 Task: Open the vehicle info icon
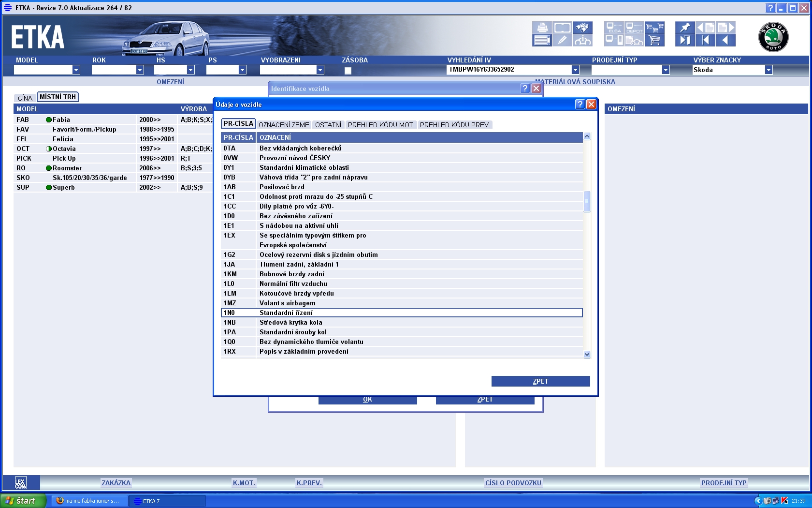click(582, 41)
